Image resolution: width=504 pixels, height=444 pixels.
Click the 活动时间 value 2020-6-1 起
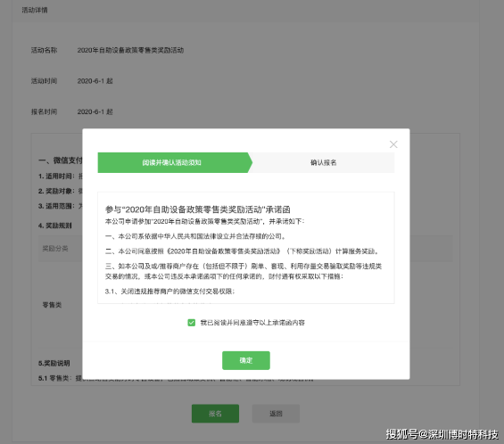tap(95, 81)
